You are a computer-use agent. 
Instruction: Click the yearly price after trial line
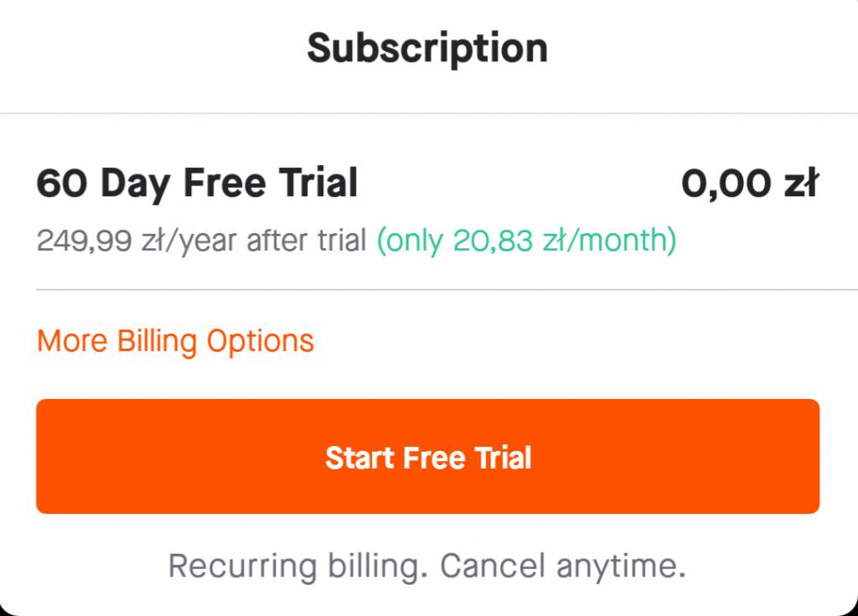pos(201,241)
